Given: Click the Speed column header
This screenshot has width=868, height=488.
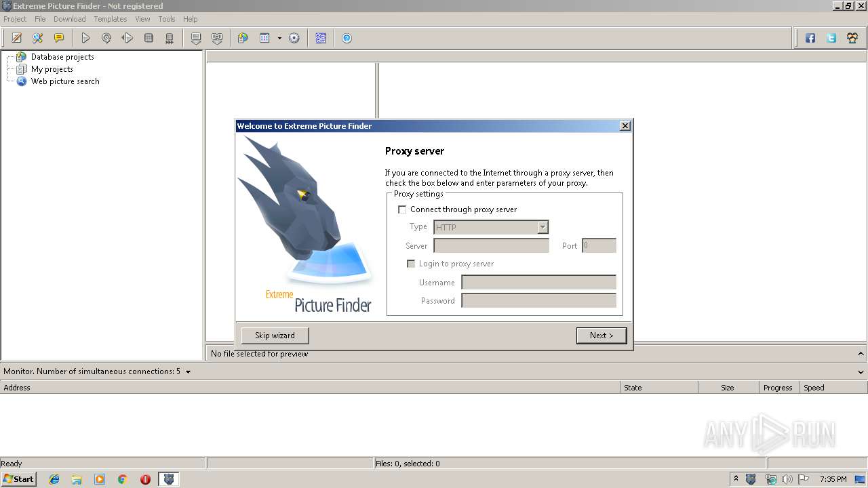Looking at the screenshot, I should [x=833, y=388].
